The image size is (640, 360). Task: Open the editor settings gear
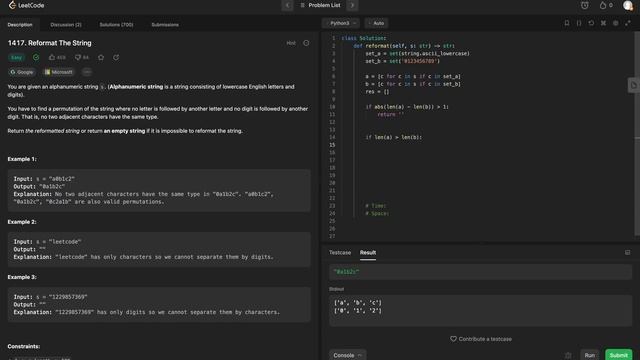tap(616, 23)
